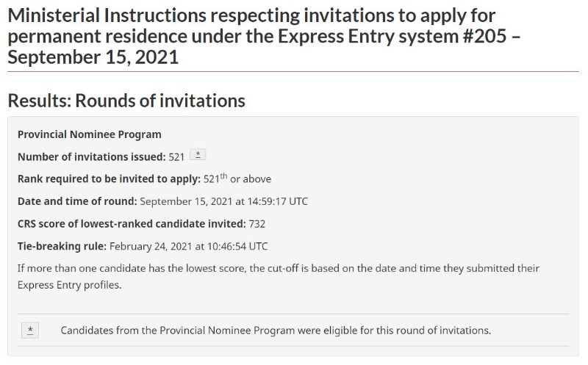Select the 'Results: Rounds of invitations' heading

pos(126,101)
